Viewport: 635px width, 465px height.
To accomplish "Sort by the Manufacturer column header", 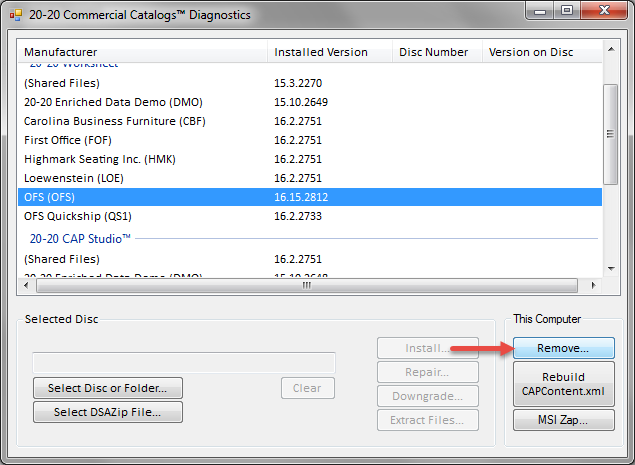I will coord(143,52).
